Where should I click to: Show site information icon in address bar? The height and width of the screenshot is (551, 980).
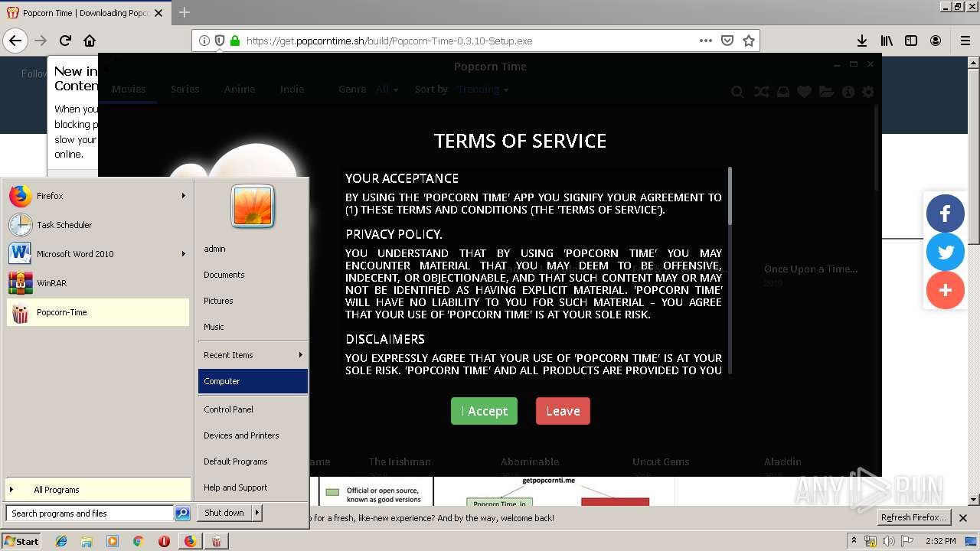[x=204, y=41]
